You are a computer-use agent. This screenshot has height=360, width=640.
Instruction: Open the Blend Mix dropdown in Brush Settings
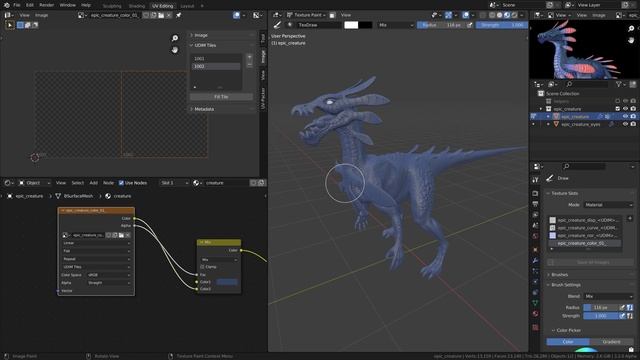point(608,296)
